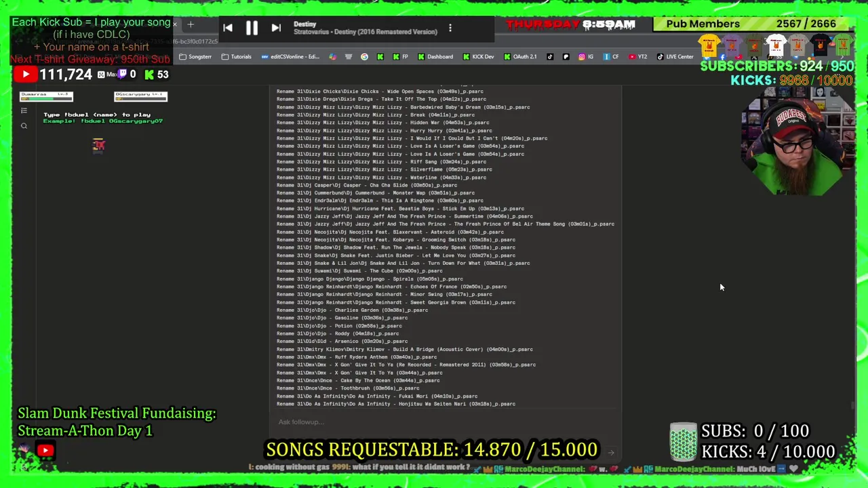The width and height of the screenshot is (868, 488).
Task: Open the Songsterr bookmark folder
Action: click(x=195, y=57)
